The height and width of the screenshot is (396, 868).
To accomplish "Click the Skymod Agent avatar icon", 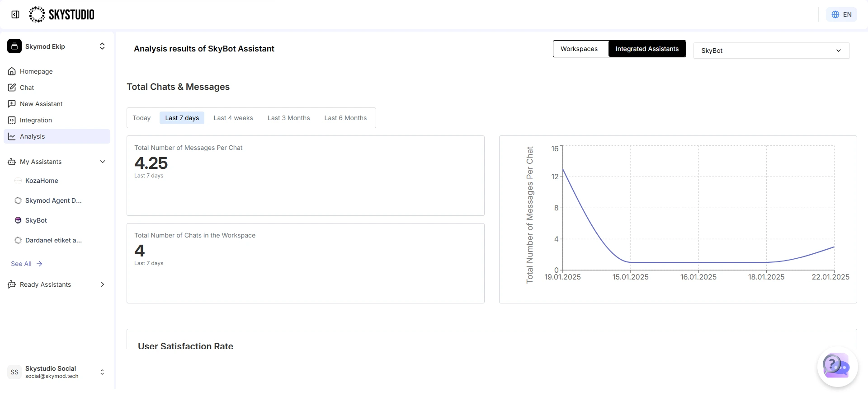I will (18, 200).
